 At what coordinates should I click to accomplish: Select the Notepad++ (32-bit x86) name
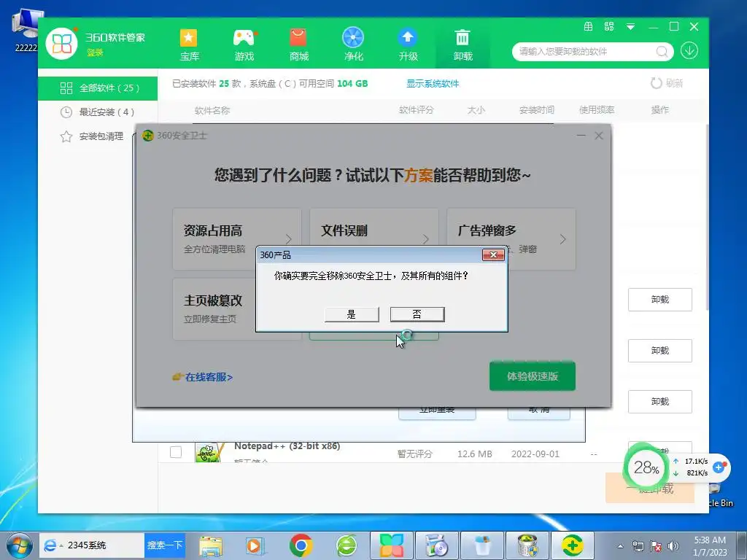pos(287,446)
